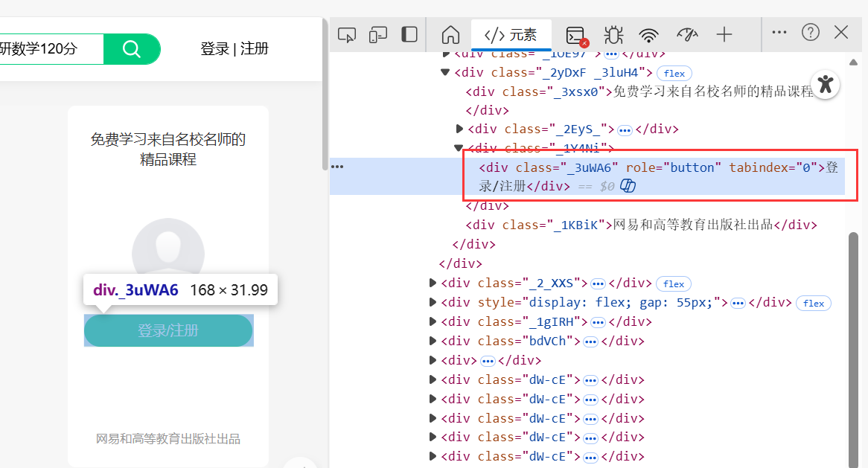Click ellipsis in the _1gIRH row
Screen dimensions: 868x468
(598, 322)
